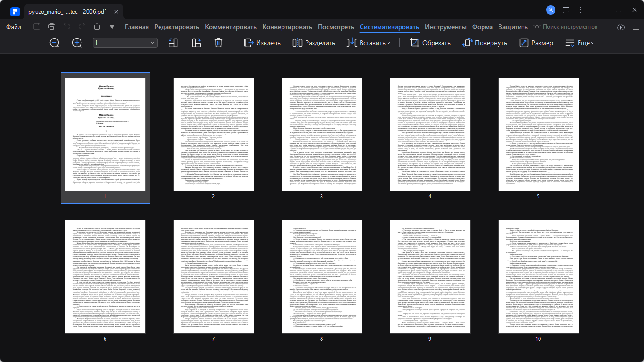The height and width of the screenshot is (362, 644).
Task: Click the zoom in magnifier icon
Action: point(77,43)
